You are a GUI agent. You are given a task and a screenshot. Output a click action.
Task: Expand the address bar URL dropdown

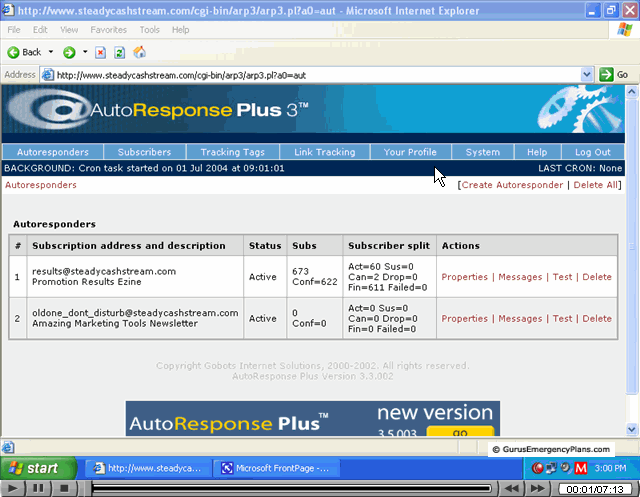[587, 75]
